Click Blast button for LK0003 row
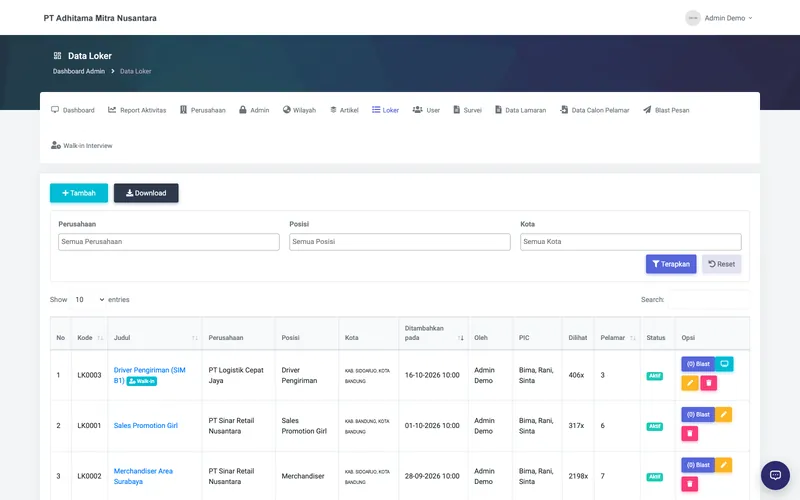The height and width of the screenshot is (500, 800). (698, 364)
